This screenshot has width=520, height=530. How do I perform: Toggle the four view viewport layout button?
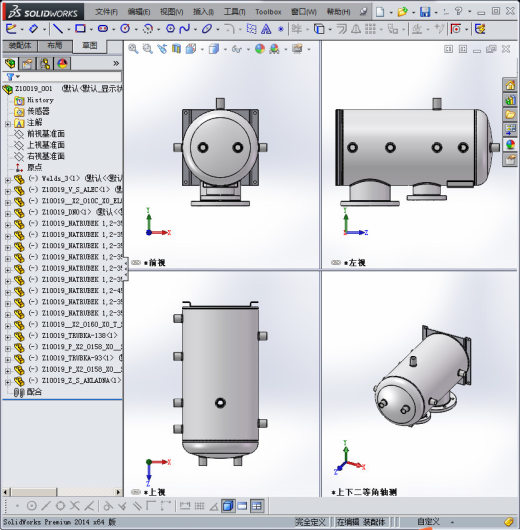coord(257,506)
